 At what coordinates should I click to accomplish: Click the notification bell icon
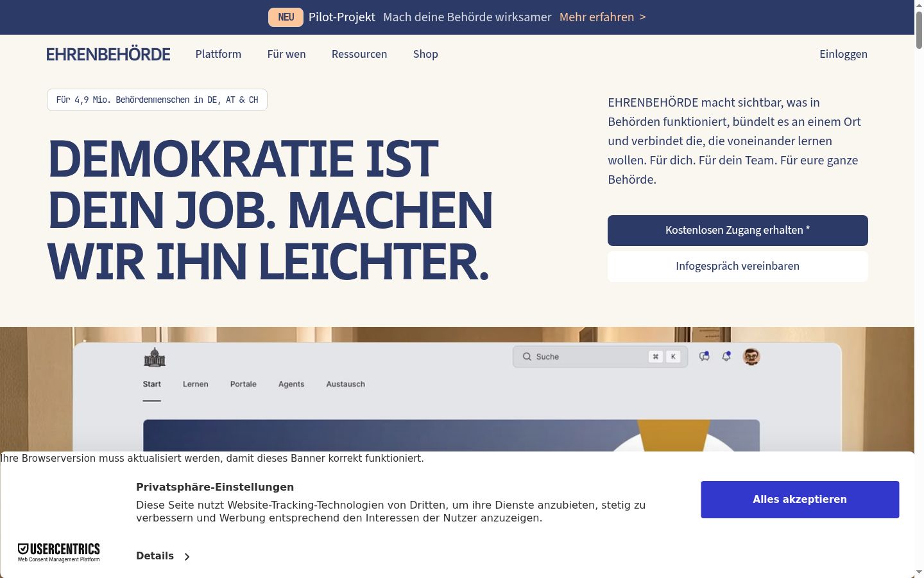pos(726,356)
